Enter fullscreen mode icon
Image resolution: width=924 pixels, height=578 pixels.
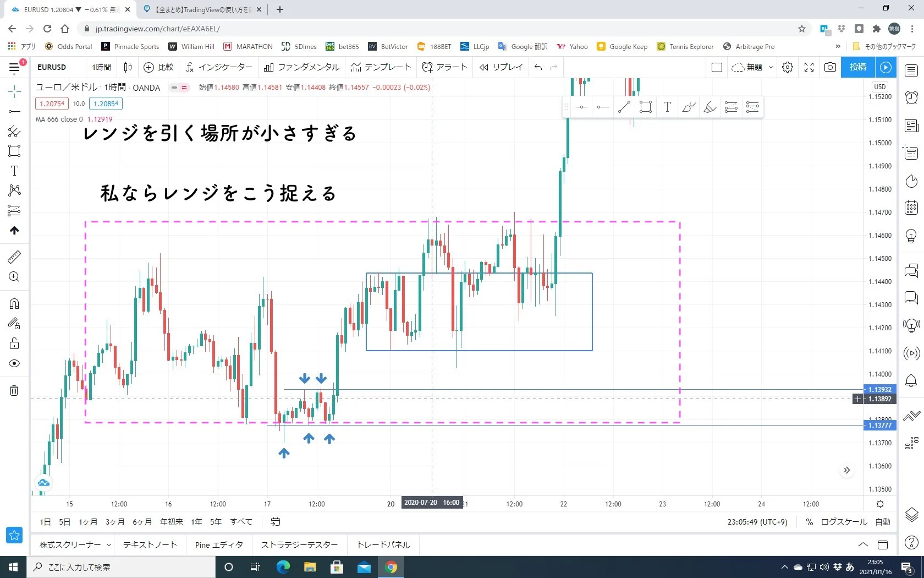tap(809, 67)
